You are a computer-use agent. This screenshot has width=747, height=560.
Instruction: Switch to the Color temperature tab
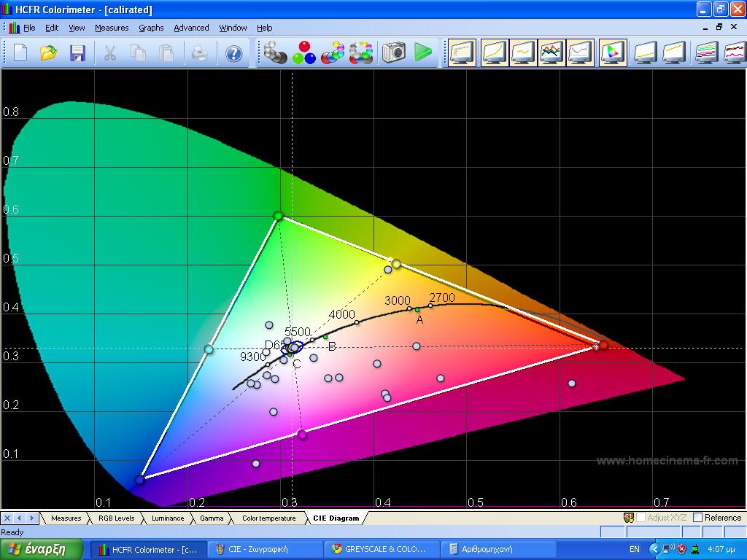click(268, 518)
